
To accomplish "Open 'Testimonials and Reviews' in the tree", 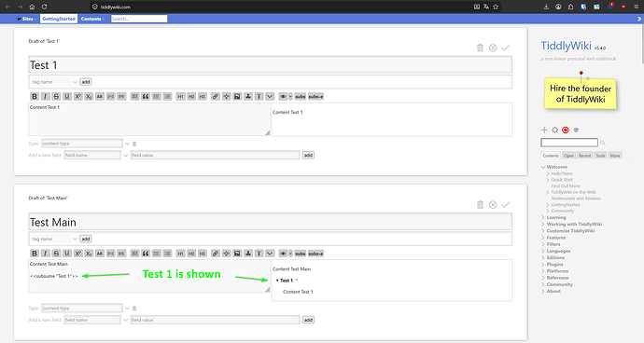I will (x=576, y=199).
